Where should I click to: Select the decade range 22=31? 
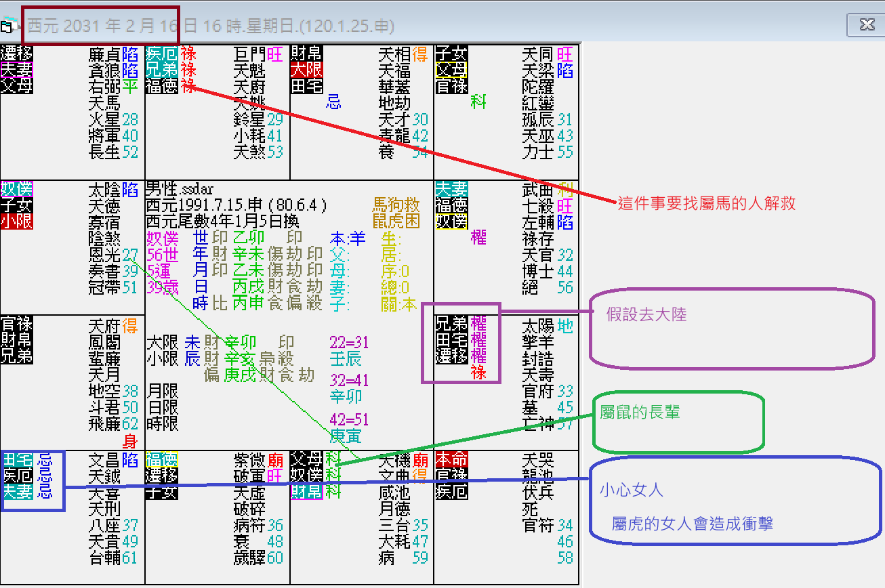click(x=349, y=342)
